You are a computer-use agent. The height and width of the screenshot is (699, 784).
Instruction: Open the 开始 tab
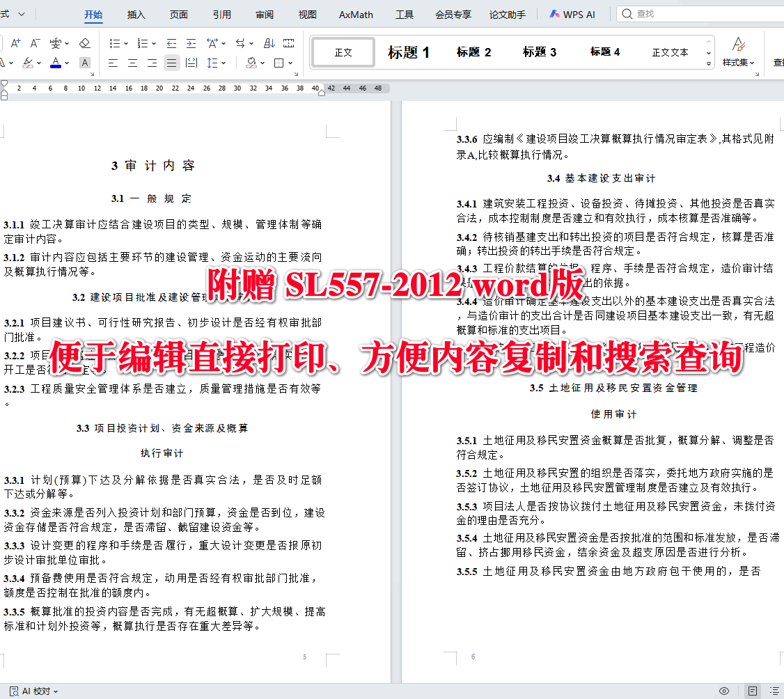click(93, 15)
